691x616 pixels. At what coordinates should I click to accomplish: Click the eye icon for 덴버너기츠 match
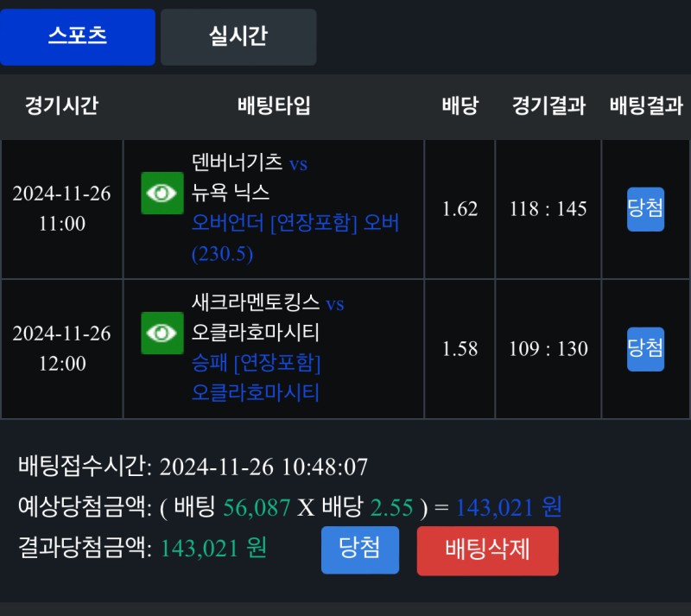[x=162, y=193]
